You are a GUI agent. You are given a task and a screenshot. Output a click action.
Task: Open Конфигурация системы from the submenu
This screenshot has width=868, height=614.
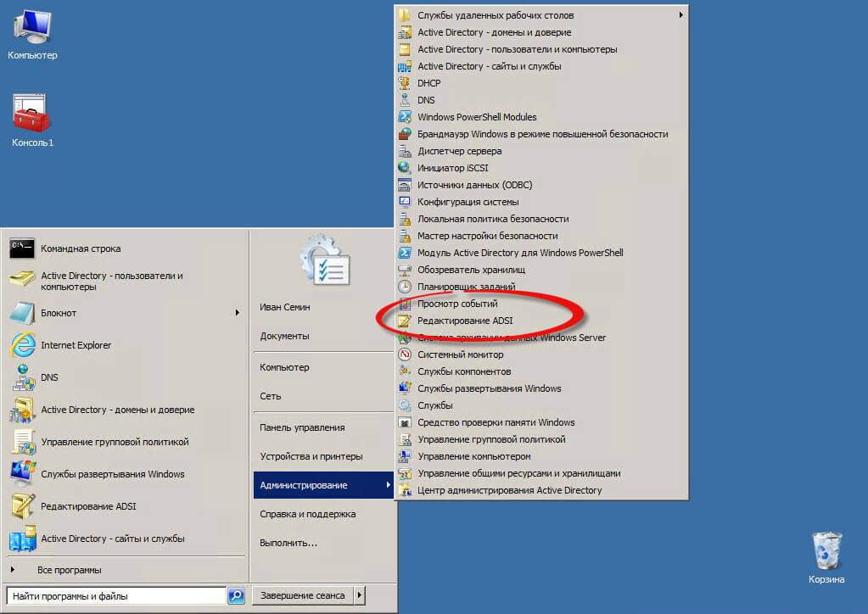pyautogui.click(x=541, y=202)
